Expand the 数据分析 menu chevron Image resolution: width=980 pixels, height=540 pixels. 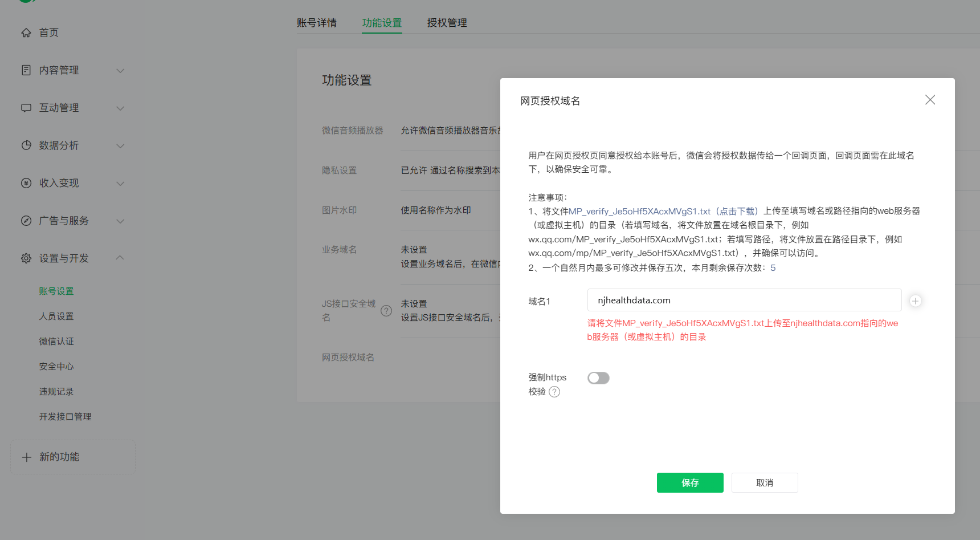point(120,146)
